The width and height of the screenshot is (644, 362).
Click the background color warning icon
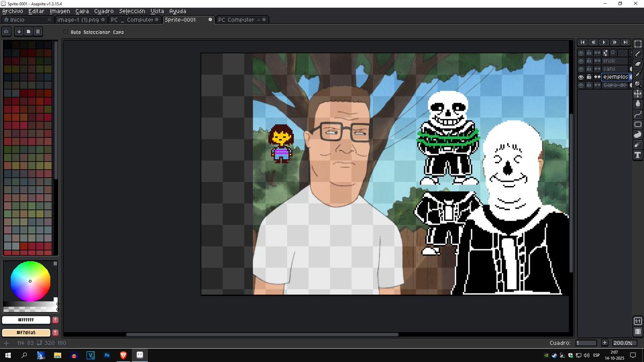(x=55, y=333)
